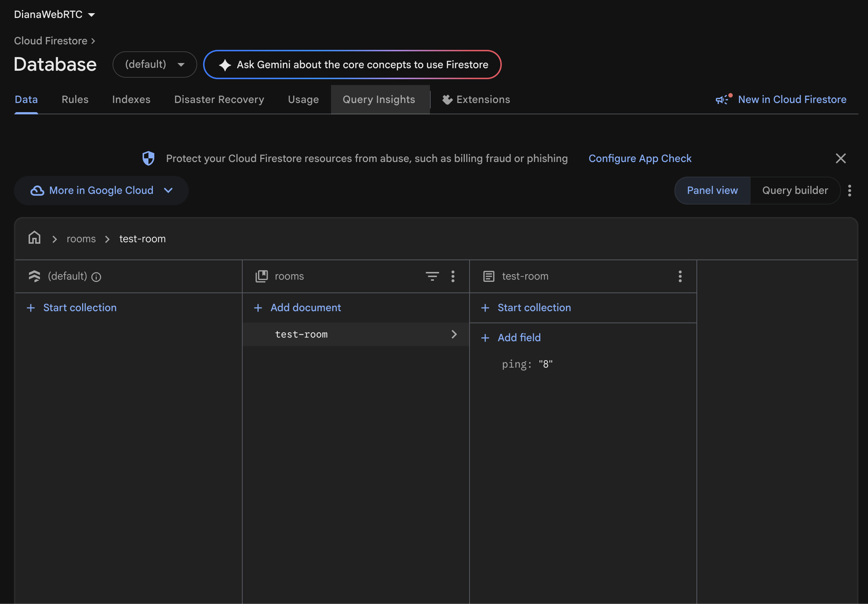This screenshot has width=868, height=604.
Task: Click the ping field value "8"
Action: tap(545, 364)
